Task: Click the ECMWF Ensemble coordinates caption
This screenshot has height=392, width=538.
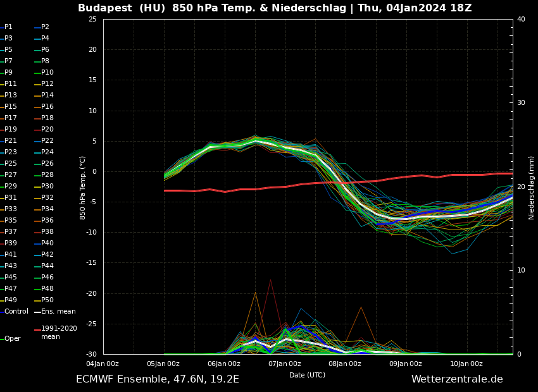Action: pyautogui.click(x=158, y=379)
